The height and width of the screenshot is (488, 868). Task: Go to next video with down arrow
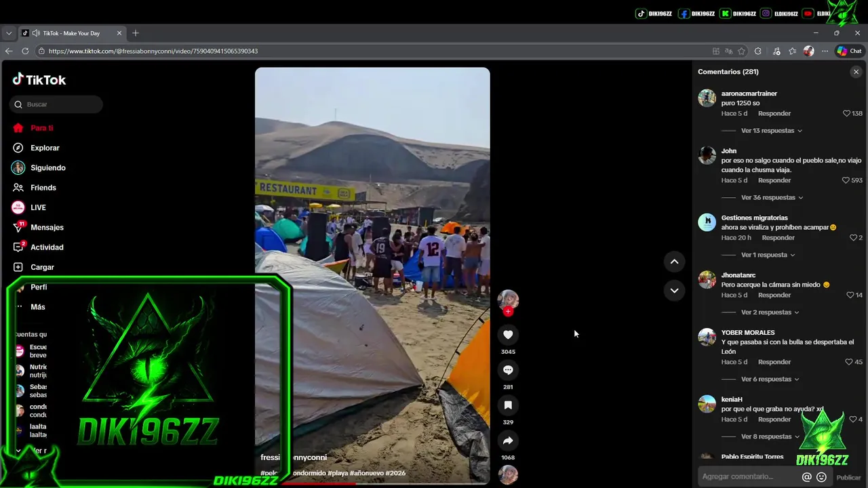tap(674, 290)
